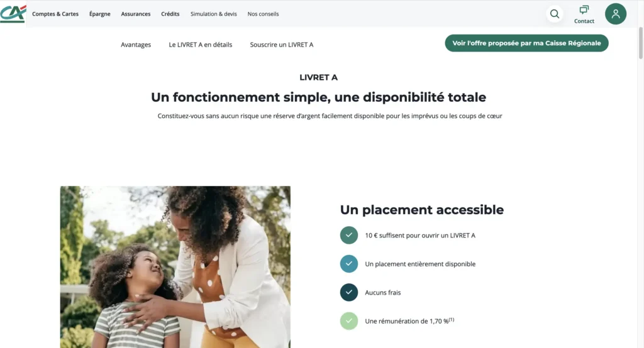Click the mother and child photo
The image size is (644, 348).
pos(175,267)
